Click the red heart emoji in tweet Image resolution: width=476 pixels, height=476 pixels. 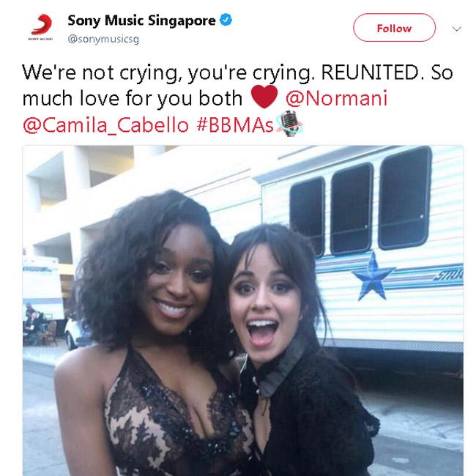tap(264, 97)
